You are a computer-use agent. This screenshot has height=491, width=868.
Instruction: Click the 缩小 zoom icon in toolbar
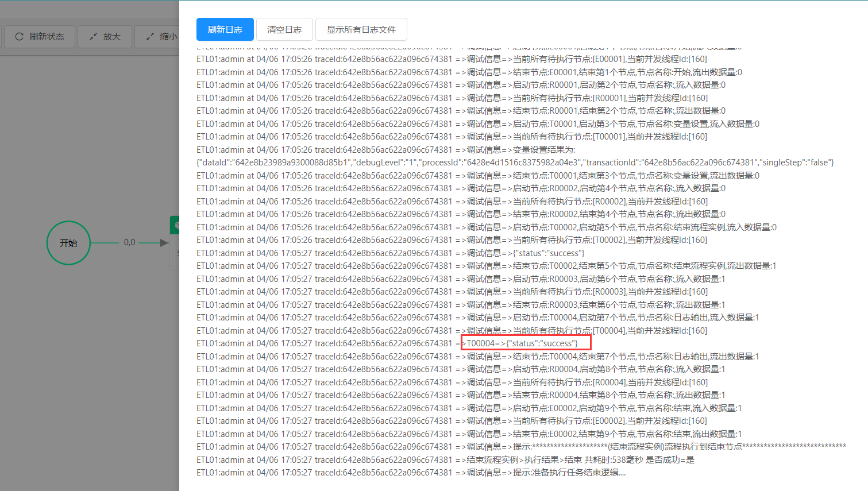[150, 37]
